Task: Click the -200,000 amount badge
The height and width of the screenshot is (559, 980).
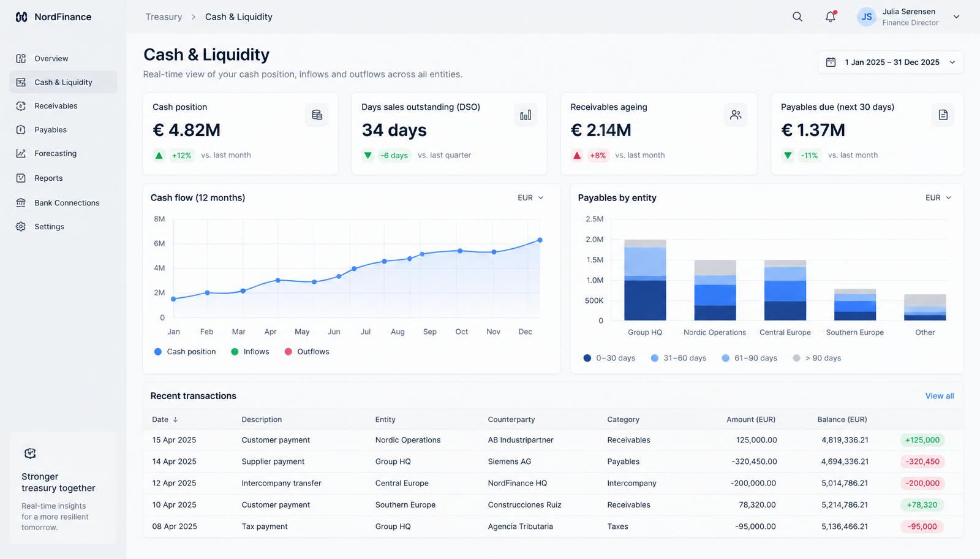Action: 922,484
